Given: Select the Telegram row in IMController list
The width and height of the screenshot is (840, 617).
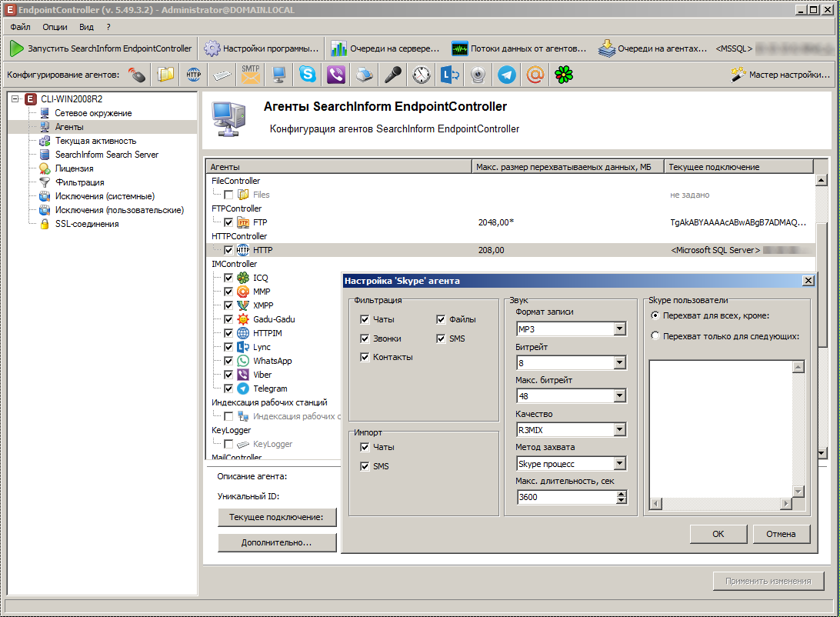Looking at the screenshot, I should pos(270,389).
